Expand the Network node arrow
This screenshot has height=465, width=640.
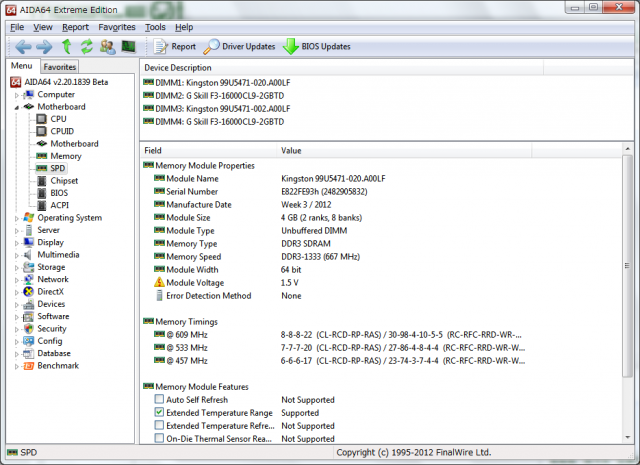coord(17,280)
